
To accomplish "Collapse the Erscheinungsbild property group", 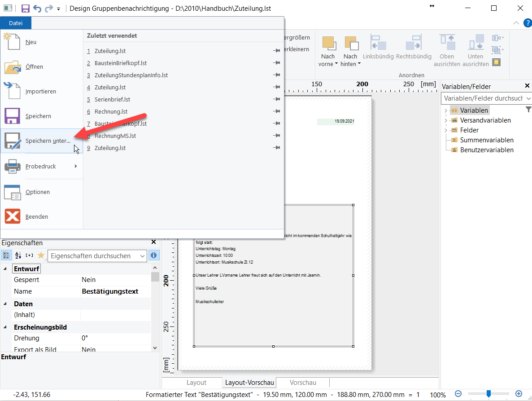I will coord(5,327).
